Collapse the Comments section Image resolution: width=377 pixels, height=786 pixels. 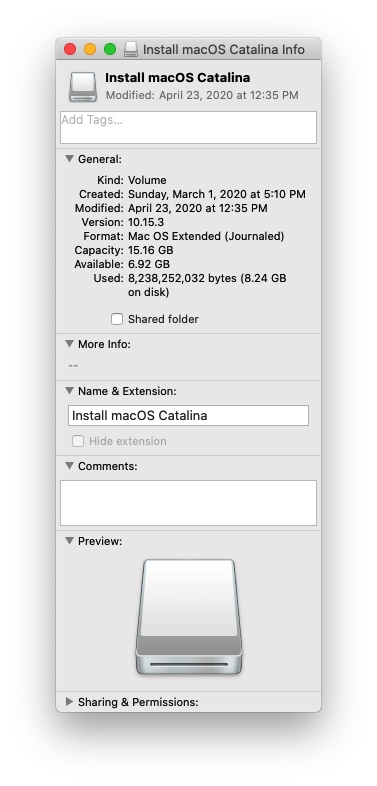[70, 466]
